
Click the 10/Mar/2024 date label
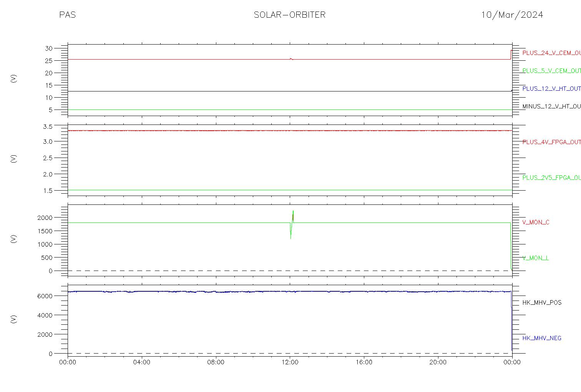[512, 15]
